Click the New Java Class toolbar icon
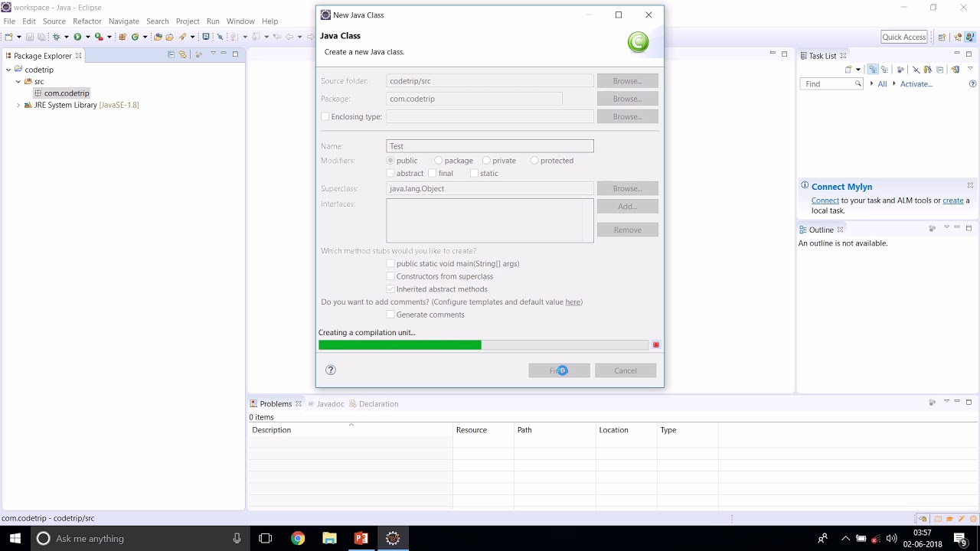The image size is (980, 551). point(135,37)
